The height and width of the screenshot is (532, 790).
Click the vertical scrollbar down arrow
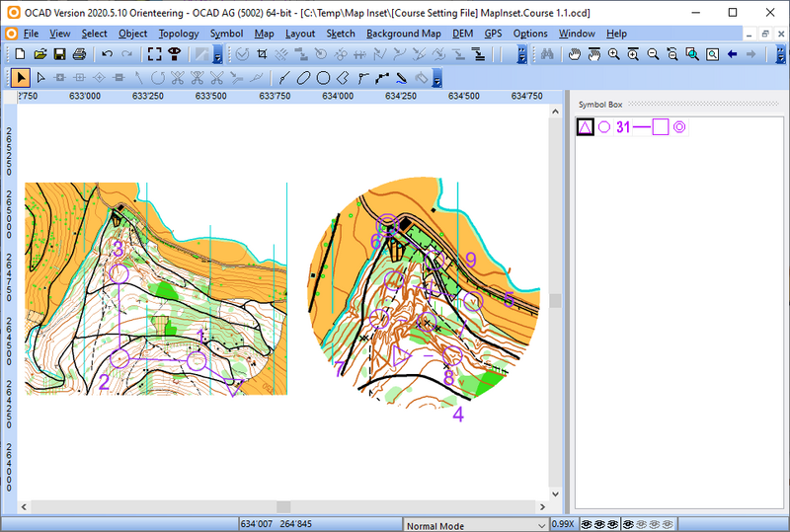pyautogui.click(x=555, y=494)
